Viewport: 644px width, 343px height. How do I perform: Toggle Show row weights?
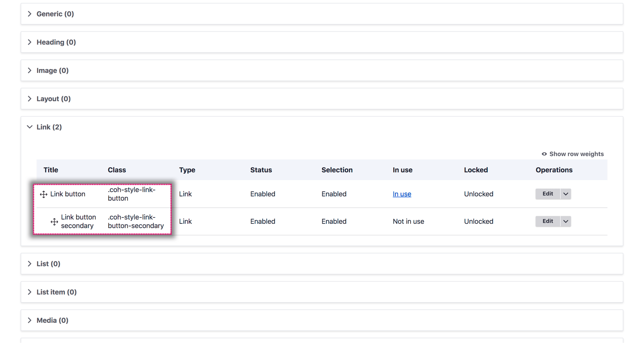pyautogui.click(x=573, y=154)
